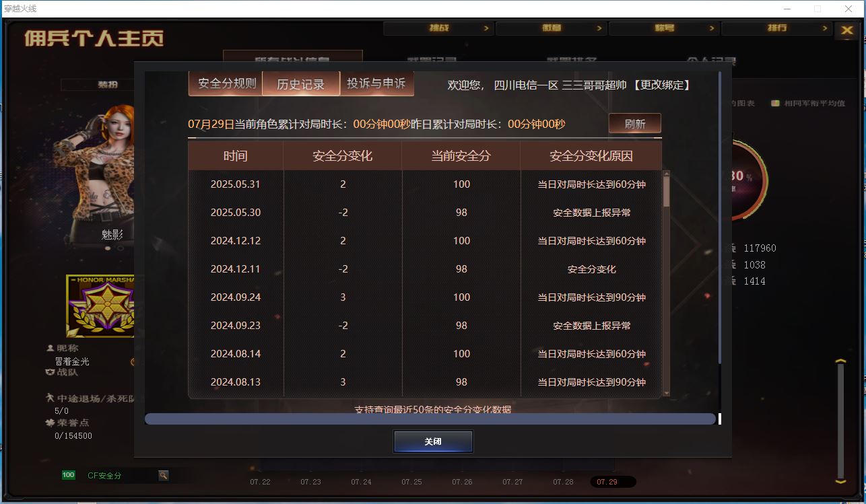
Task: Click the Honor Marshal rank badge
Action: [100, 306]
